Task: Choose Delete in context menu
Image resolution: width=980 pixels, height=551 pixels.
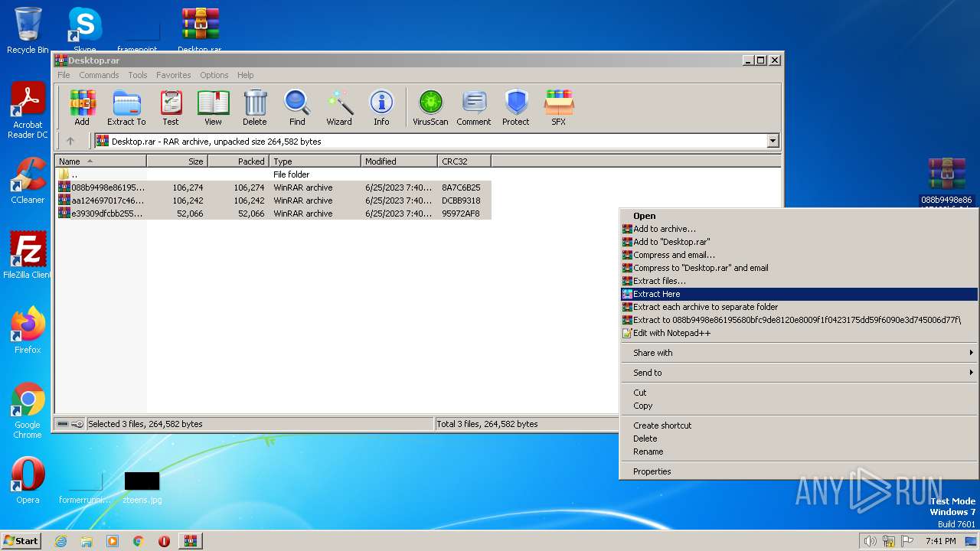Action: pos(799,439)
